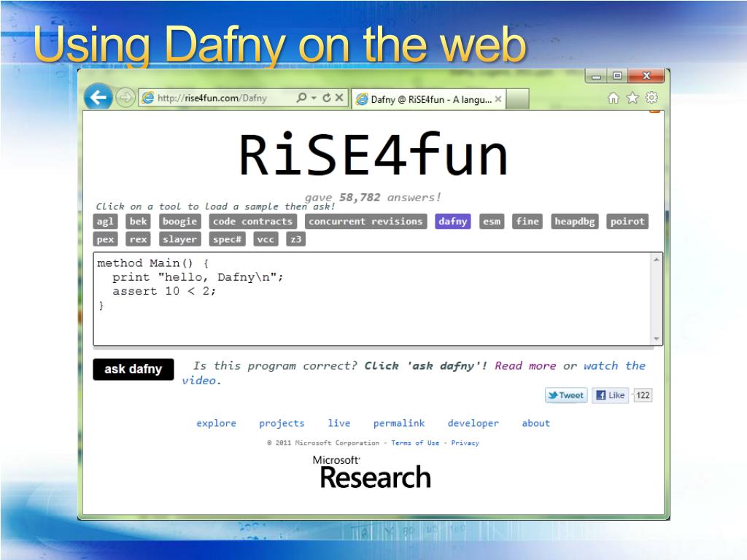Click the search magnifier in address bar
This screenshot has height=560, width=747.
point(301,98)
